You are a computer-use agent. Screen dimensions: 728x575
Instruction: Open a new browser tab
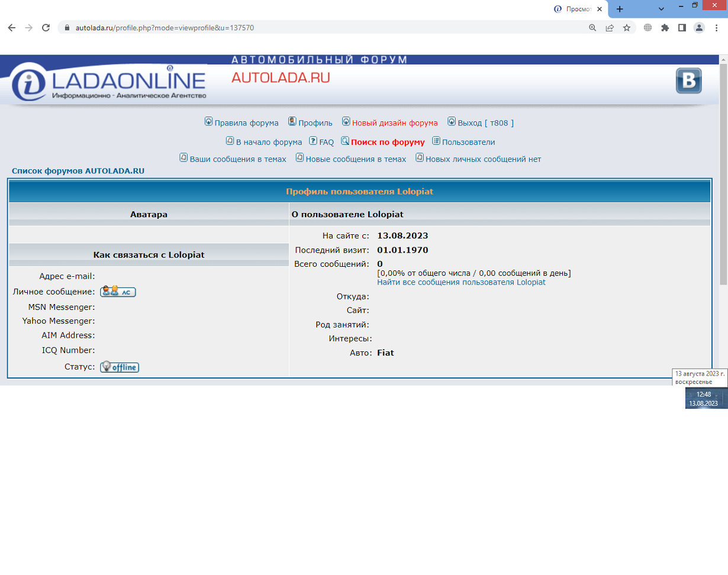(x=620, y=9)
